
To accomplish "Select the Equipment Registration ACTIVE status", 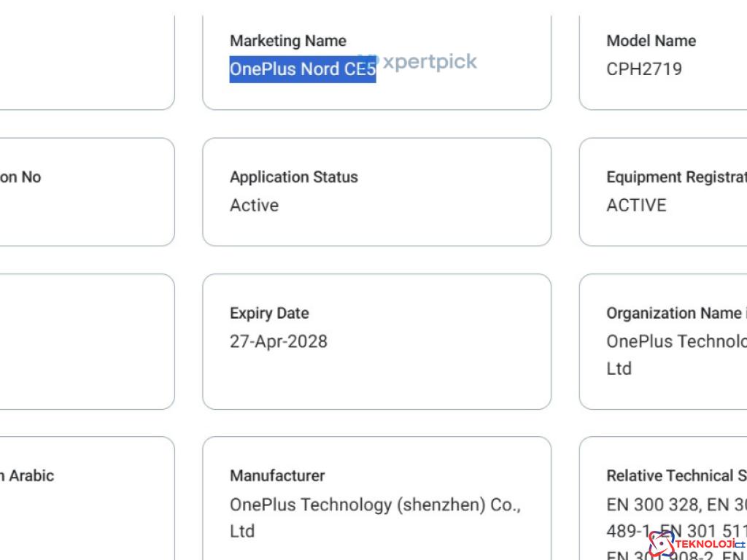I will (636, 206).
